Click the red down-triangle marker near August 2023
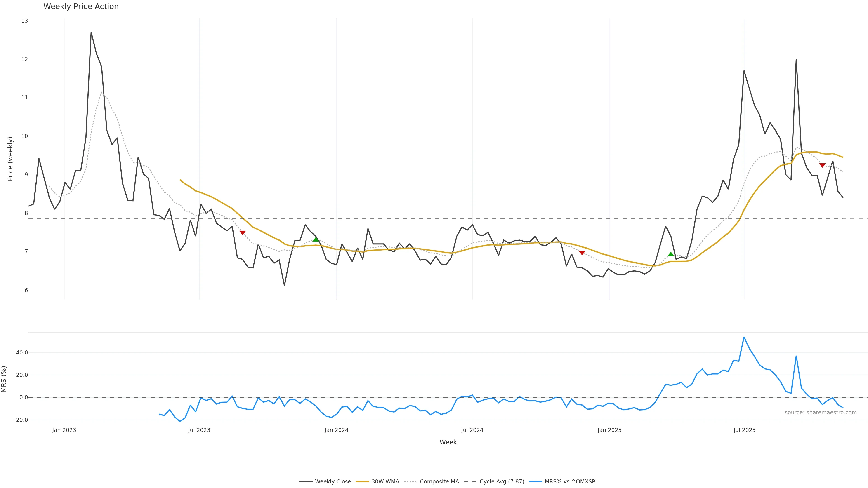The image size is (868, 488). 242,233
